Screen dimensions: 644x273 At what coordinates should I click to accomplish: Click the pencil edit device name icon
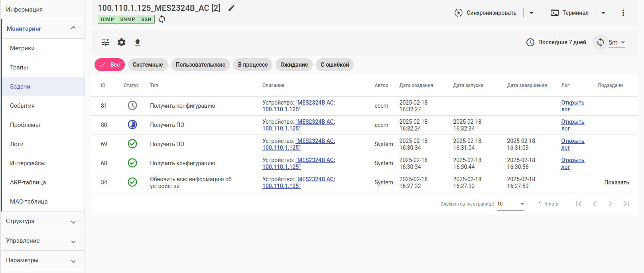coord(231,8)
